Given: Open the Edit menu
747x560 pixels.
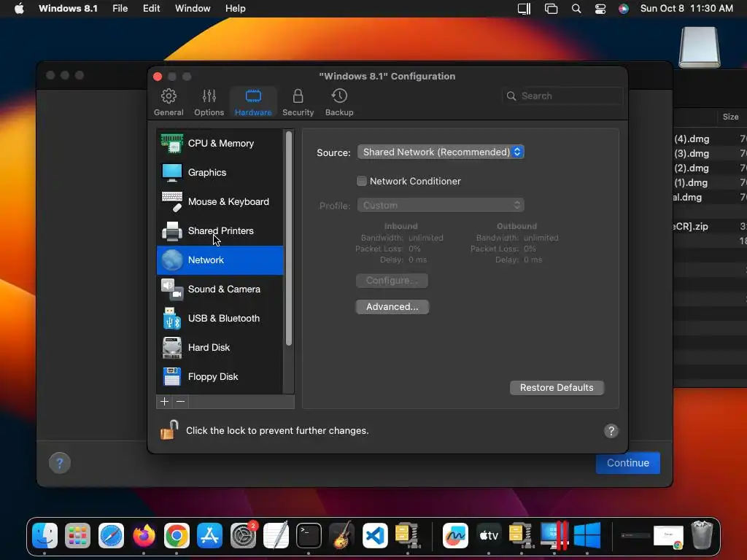Looking at the screenshot, I should (151, 9).
